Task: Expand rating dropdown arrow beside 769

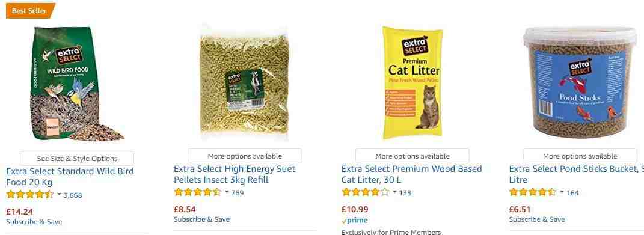Action: (227, 192)
